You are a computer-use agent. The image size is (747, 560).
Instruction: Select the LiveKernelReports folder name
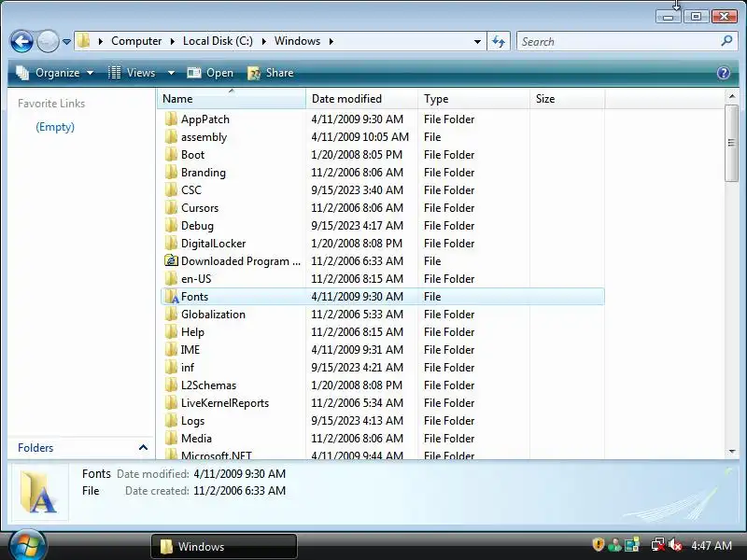click(x=225, y=403)
